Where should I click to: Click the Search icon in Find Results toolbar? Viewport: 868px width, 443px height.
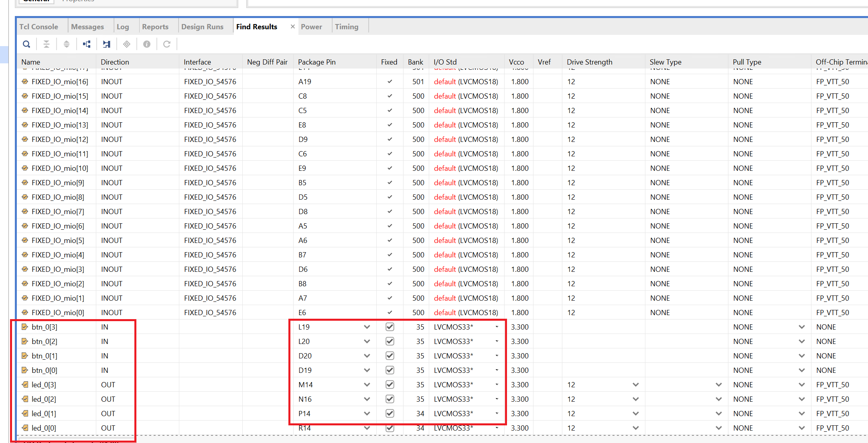[26, 44]
